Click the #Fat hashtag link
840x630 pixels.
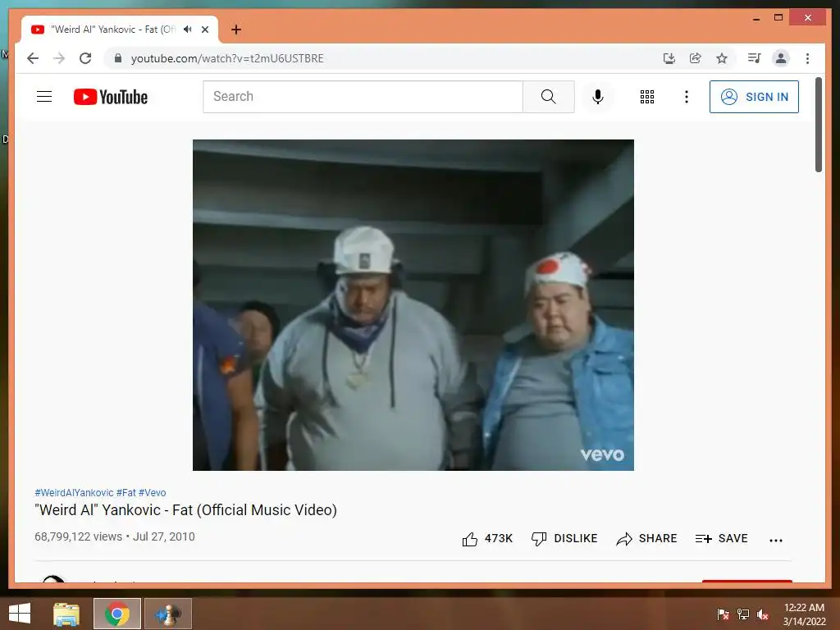click(126, 492)
